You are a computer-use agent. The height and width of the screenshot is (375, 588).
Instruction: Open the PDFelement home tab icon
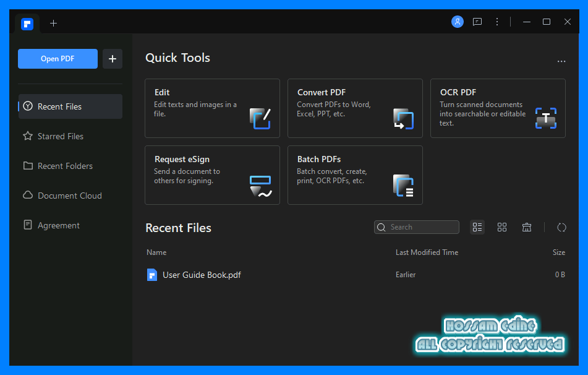pyautogui.click(x=27, y=24)
